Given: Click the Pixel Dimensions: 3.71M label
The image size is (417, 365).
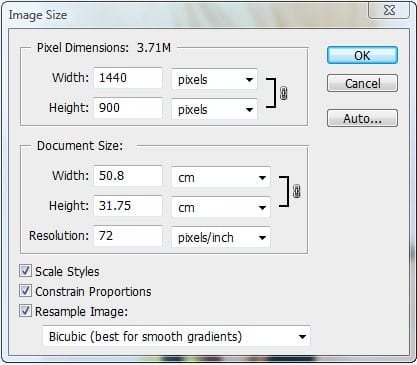Looking at the screenshot, I should [x=104, y=48].
